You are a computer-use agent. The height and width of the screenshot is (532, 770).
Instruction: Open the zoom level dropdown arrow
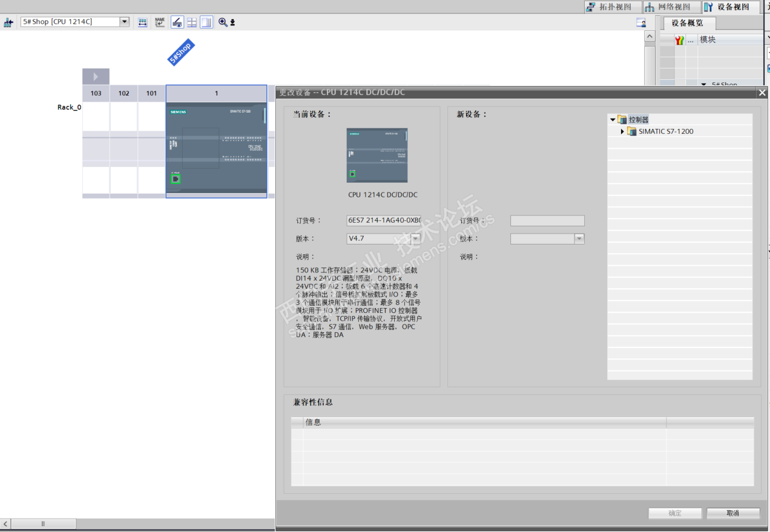(232, 23)
